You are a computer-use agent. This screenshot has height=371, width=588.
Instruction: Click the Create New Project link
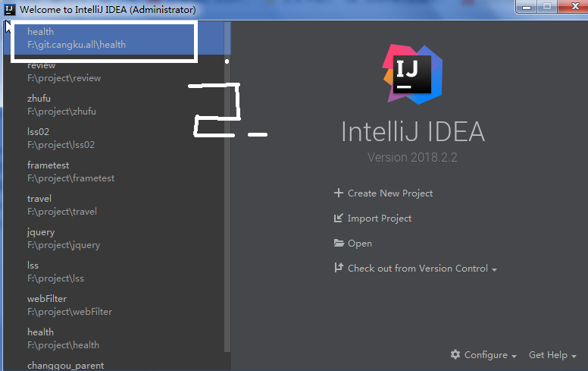[x=390, y=193]
